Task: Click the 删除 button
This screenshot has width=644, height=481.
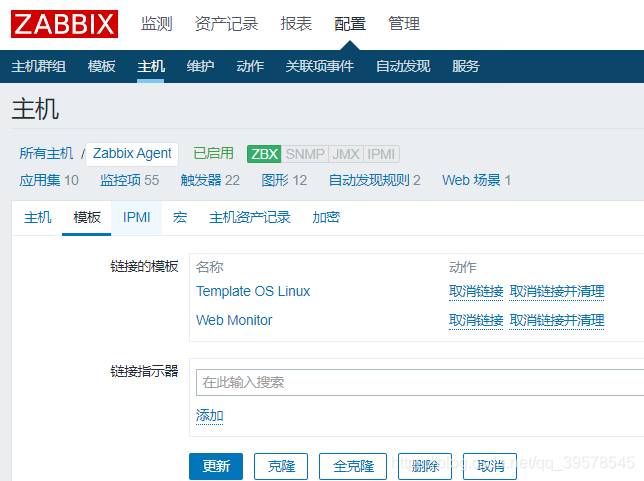Action: click(425, 466)
